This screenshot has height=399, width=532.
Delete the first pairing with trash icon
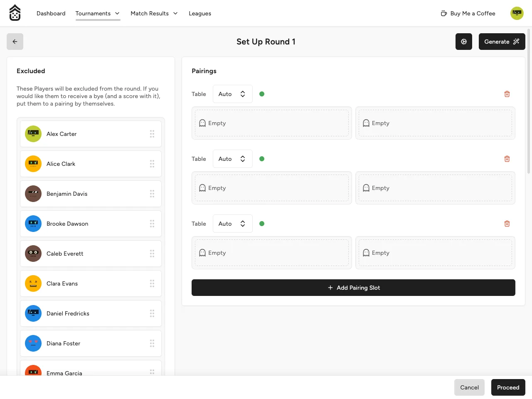pyautogui.click(x=507, y=94)
